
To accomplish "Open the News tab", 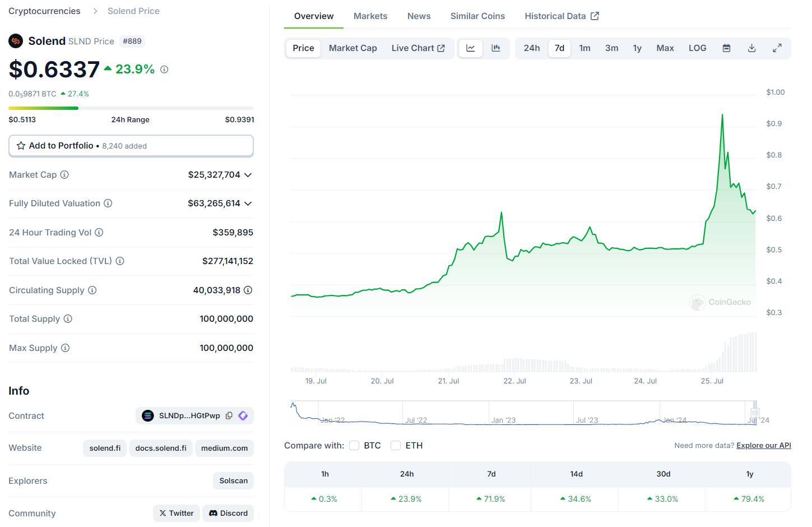I will coord(419,16).
